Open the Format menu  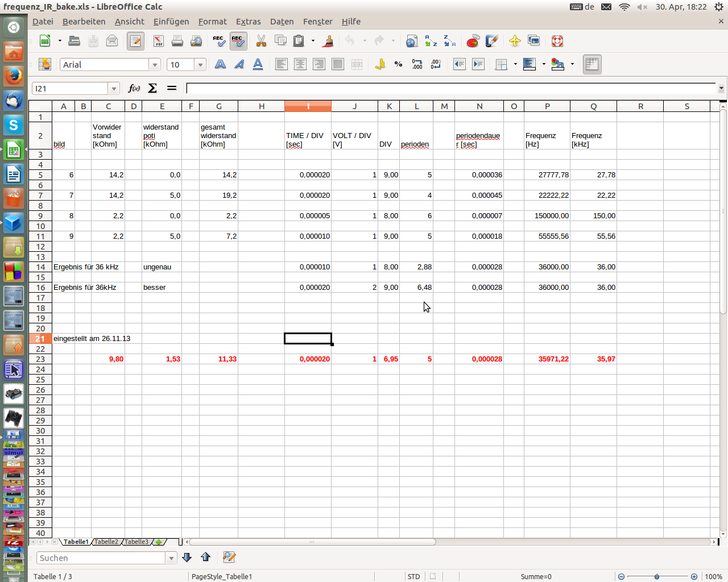click(x=212, y=22)
